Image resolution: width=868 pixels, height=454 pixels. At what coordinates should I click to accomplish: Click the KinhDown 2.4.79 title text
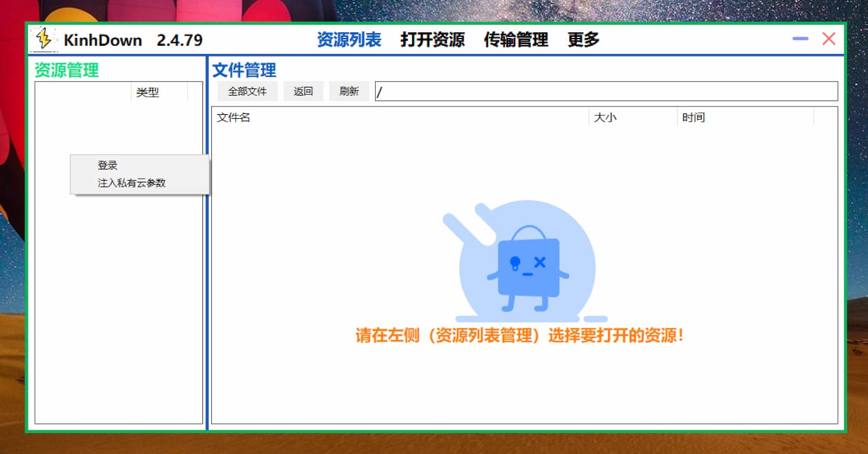coord(133,40)
